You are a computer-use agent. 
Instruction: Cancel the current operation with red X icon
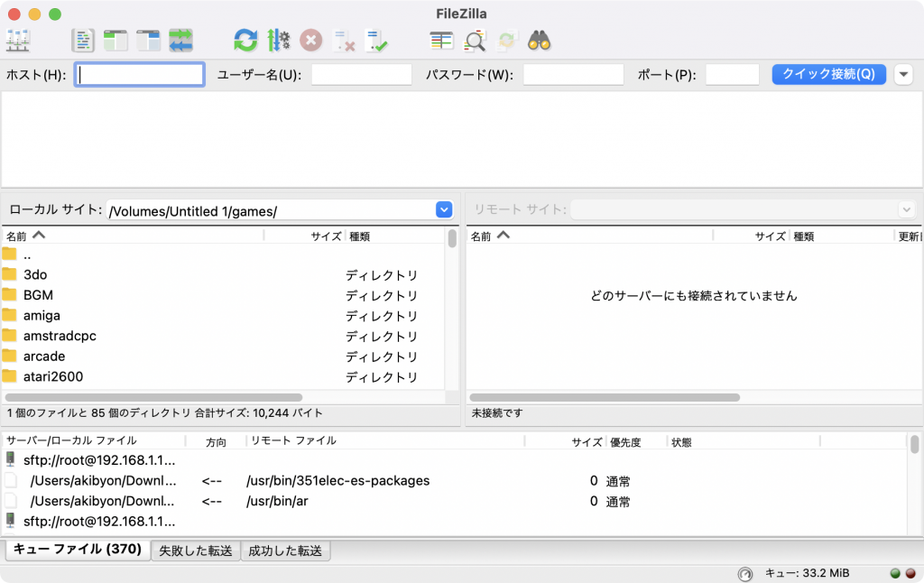coord(311,41)
